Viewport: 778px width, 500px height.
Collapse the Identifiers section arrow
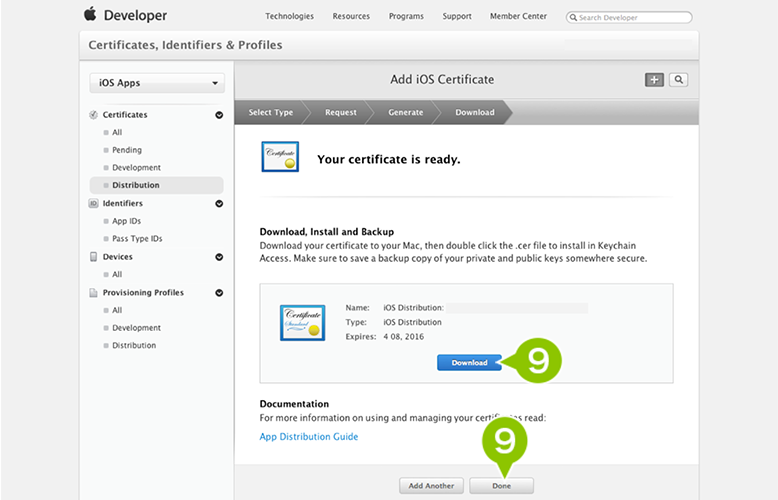[219, 204]
